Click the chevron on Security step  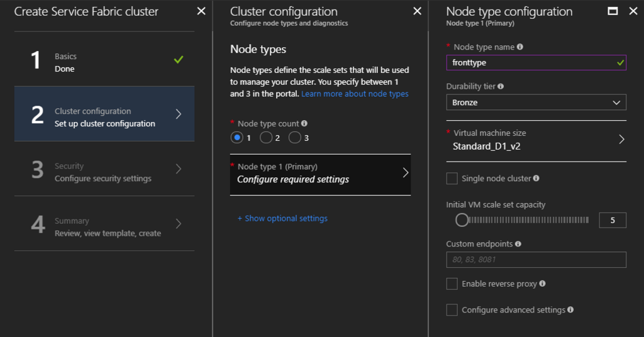tap(179, 168)
